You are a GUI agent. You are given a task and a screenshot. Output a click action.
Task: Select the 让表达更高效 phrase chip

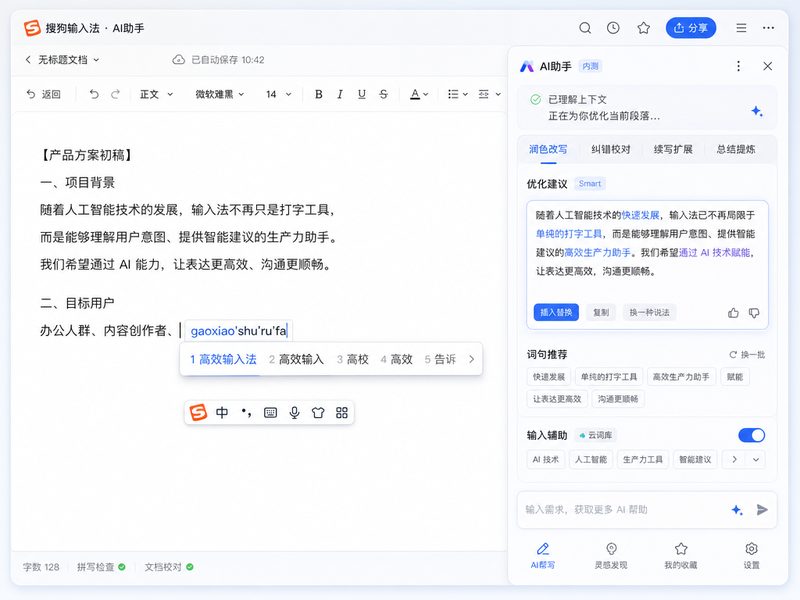(557, 399)
